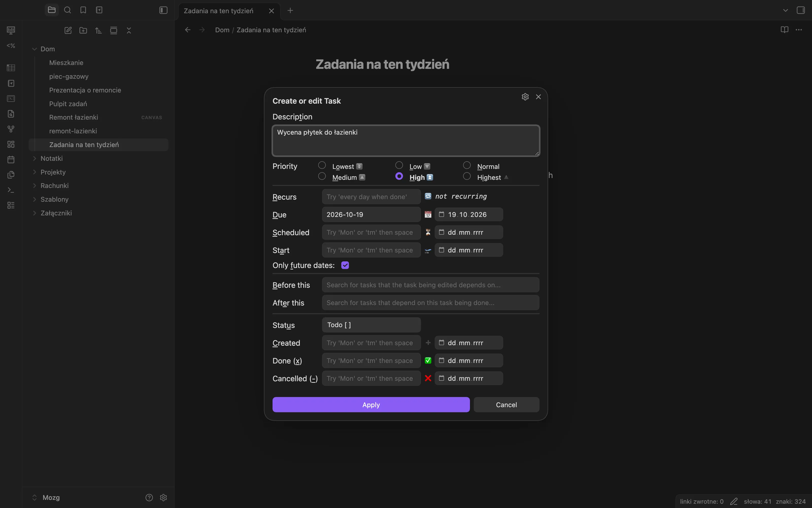Change sort order icon in explorer
The width and height of the screenshot is (812, 508).
[x=98, y=30]
